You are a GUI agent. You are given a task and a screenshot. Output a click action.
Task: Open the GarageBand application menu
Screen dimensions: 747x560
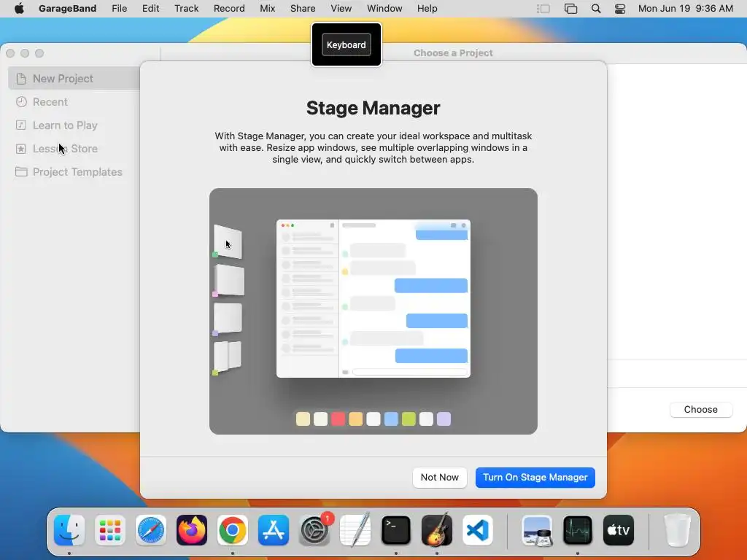[x=67, y=9]
